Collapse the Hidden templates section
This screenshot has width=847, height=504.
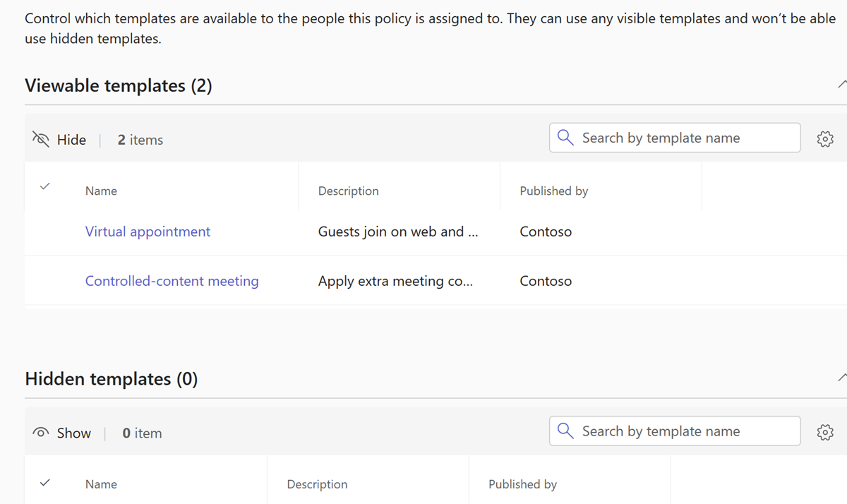pyautogui.click(x=841, y=378)
